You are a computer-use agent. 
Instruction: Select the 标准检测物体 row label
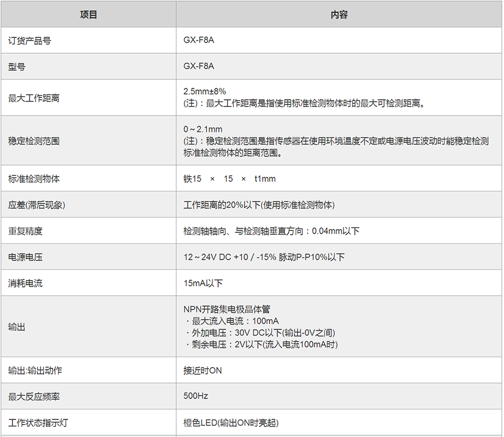point(33,179)
